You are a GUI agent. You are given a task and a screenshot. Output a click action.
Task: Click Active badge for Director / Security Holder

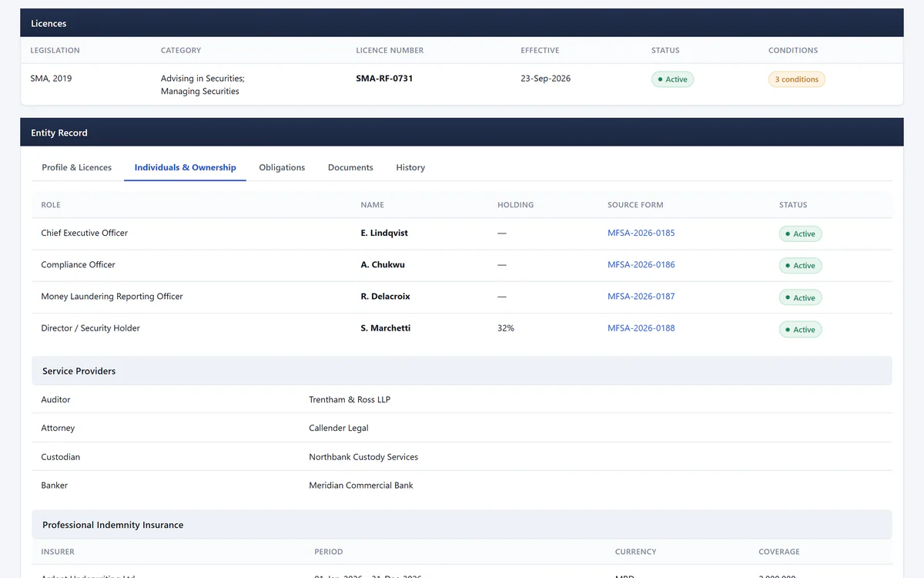pos(800,329)
